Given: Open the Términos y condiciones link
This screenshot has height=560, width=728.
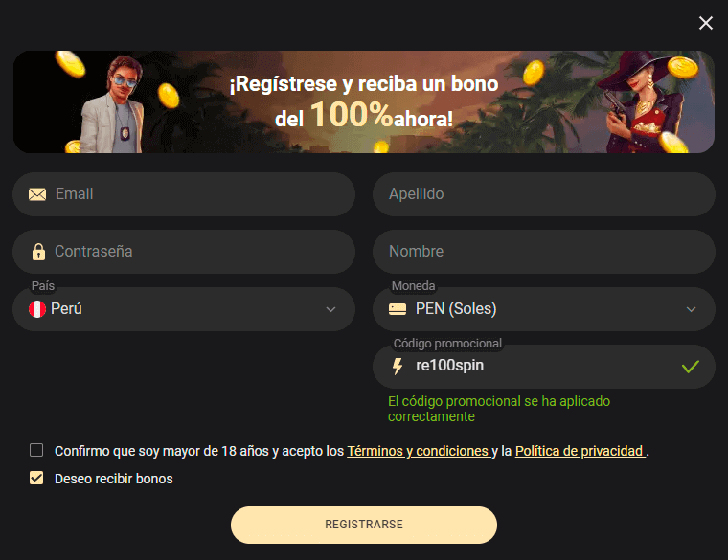Looking at the screenshot, I should [420, 451].
